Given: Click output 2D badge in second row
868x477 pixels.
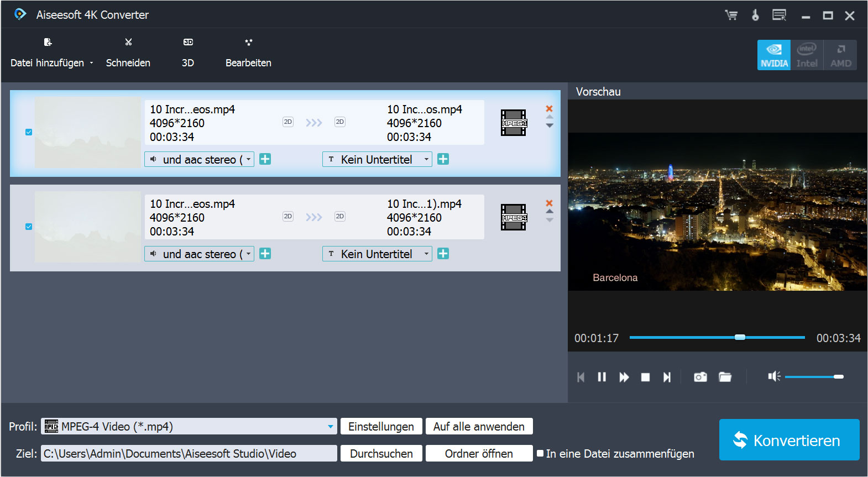Looking at the screenshot, I should tap(340, 217).
